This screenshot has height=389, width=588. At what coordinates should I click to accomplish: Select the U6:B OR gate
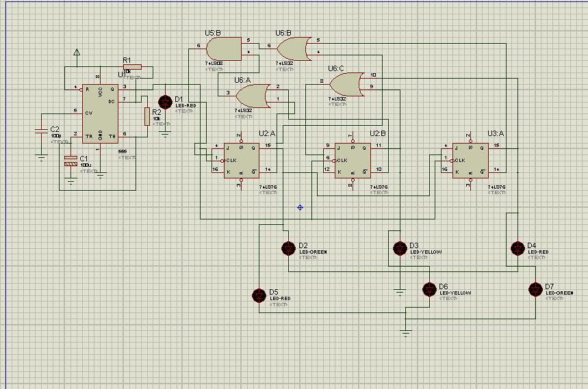294,49
